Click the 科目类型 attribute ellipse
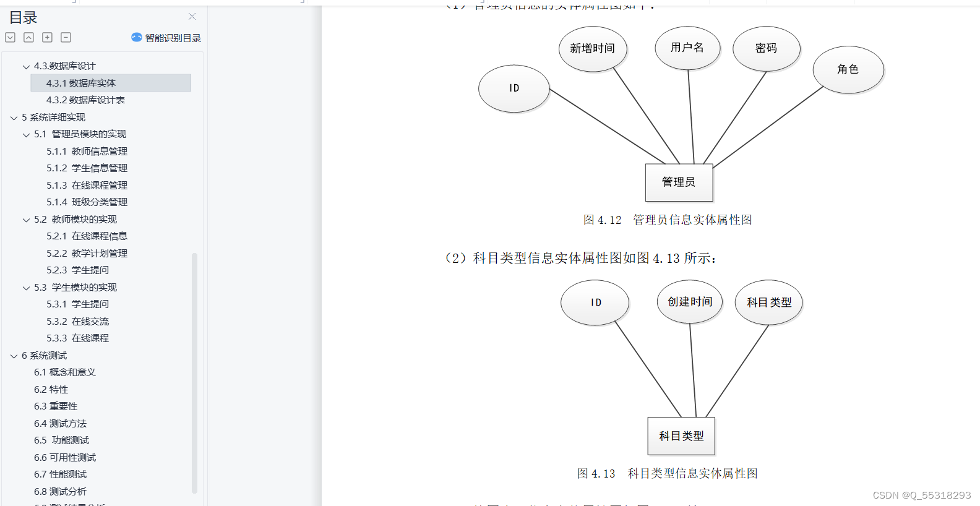Image resolution: width=980 pixels, height=506 pixels. (x=768, y=302)
